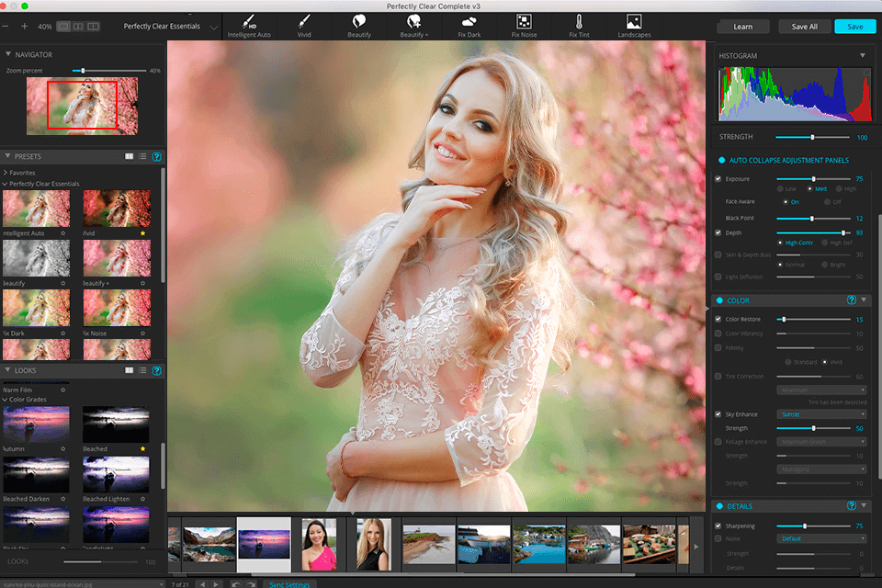Set Face Aware to Off
Viewport: 882px width, 588px height.
pyautogui.click(x=826, y=201)
